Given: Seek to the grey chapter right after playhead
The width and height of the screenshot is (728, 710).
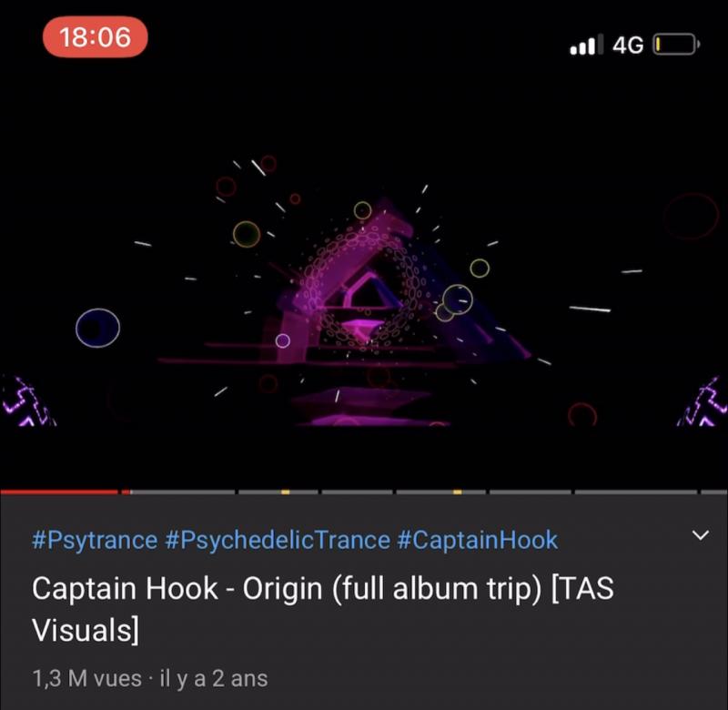Looking at the screenshot, I should (183, 492).
